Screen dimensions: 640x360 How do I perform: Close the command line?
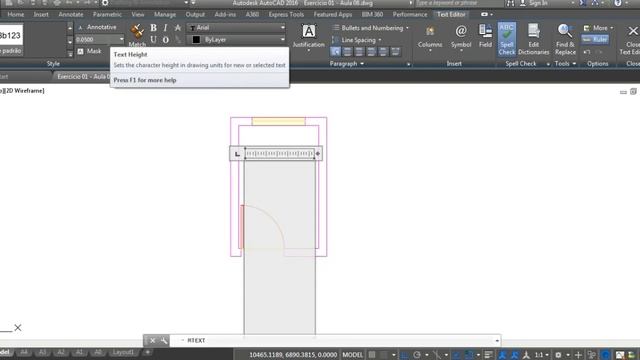click(x=152, y=340)
